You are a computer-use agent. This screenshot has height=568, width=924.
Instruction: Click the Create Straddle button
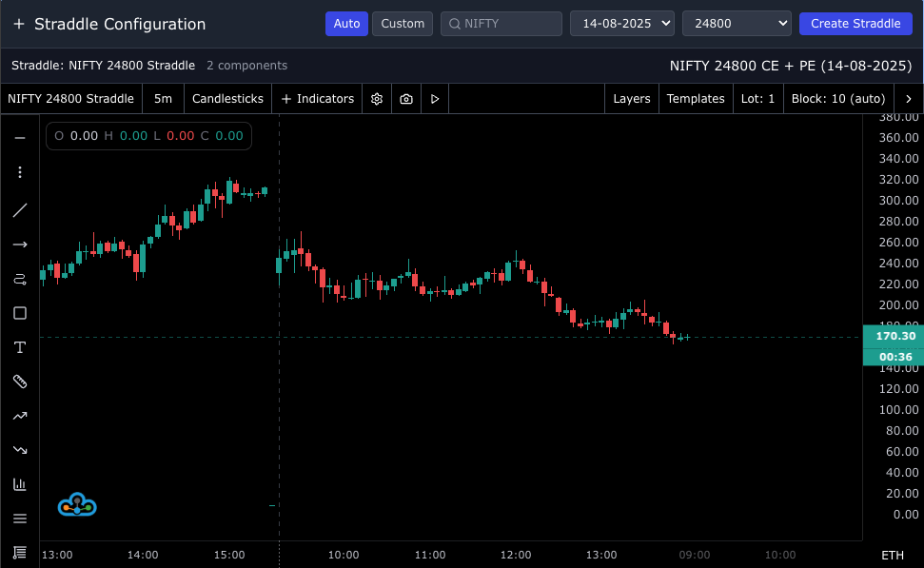coord(855,24)
